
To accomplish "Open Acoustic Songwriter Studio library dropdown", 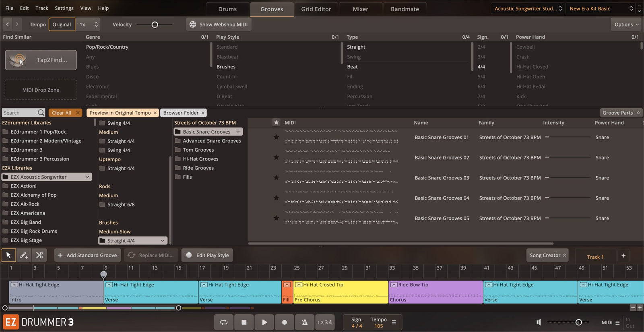I will click(x=527, y=8).
